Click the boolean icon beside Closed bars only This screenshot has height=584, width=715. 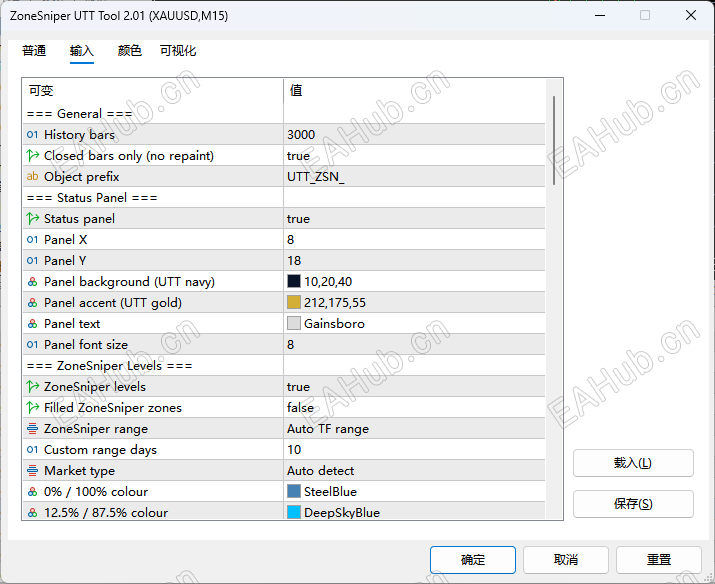coord(32,155)
